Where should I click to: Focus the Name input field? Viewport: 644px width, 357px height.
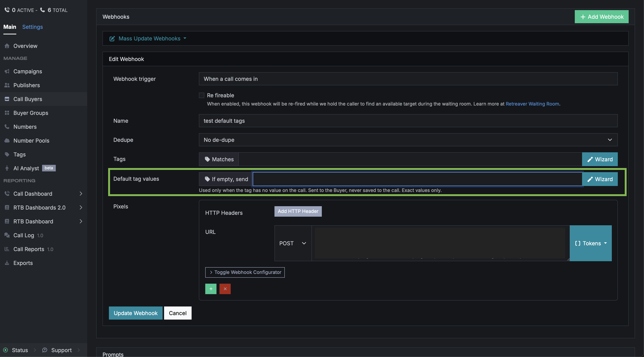pos(408,121)
